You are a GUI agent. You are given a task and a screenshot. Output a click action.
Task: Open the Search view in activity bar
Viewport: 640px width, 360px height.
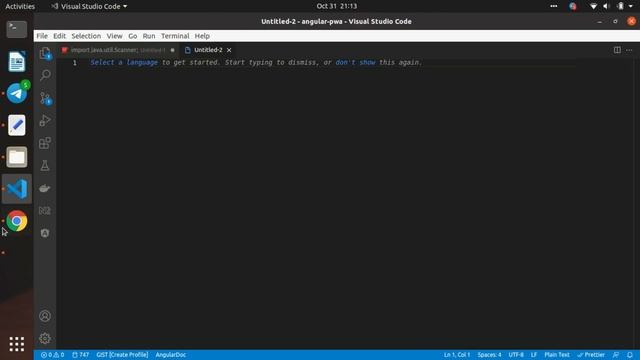click(45, 75)
